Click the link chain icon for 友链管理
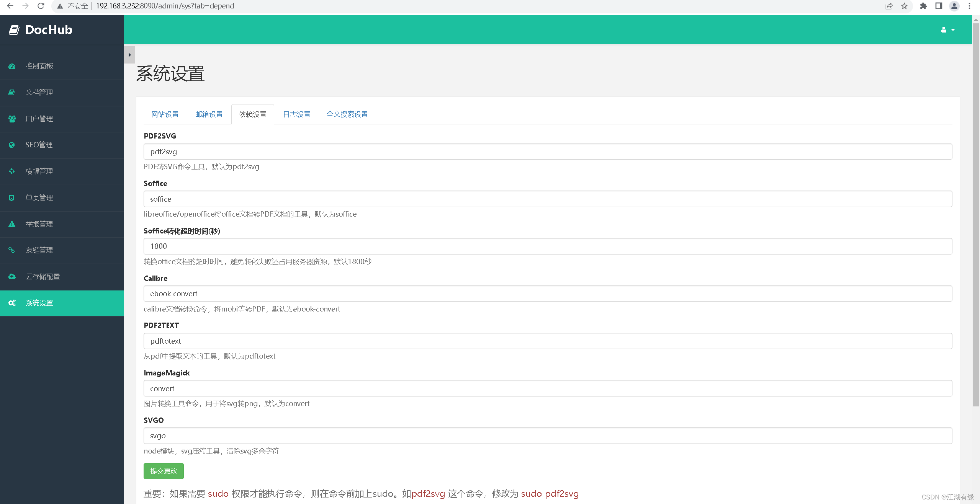The height and width of the screenshot is (504, 980). (12, 250)
